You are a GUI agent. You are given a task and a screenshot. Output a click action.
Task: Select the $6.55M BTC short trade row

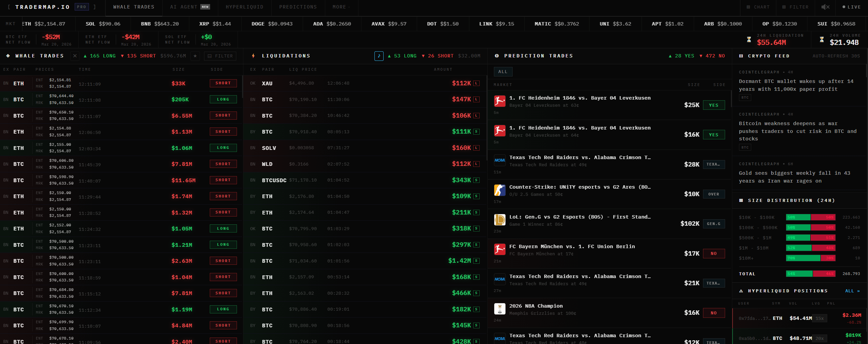121,116
